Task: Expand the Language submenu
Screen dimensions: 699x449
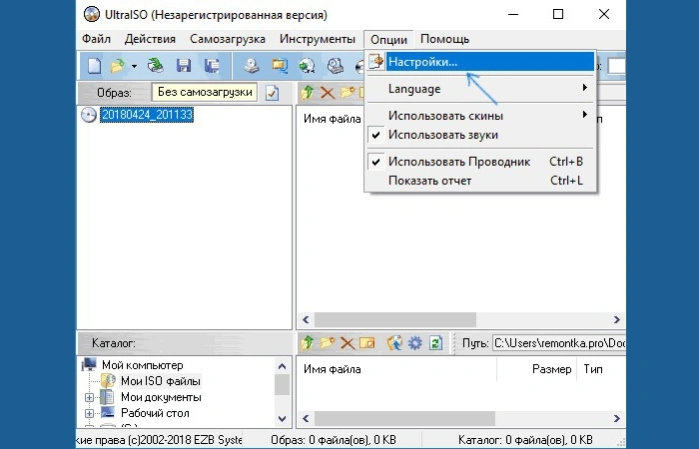Action: click(481, 89)
